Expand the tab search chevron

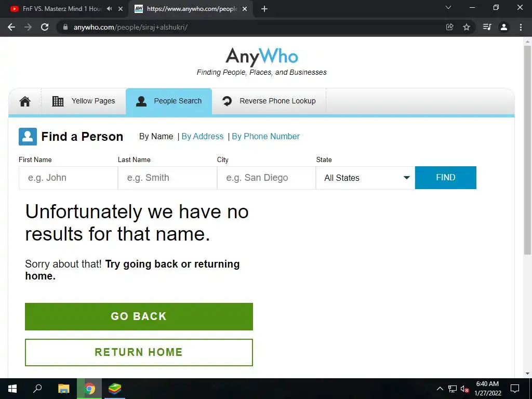coord(448,7)
